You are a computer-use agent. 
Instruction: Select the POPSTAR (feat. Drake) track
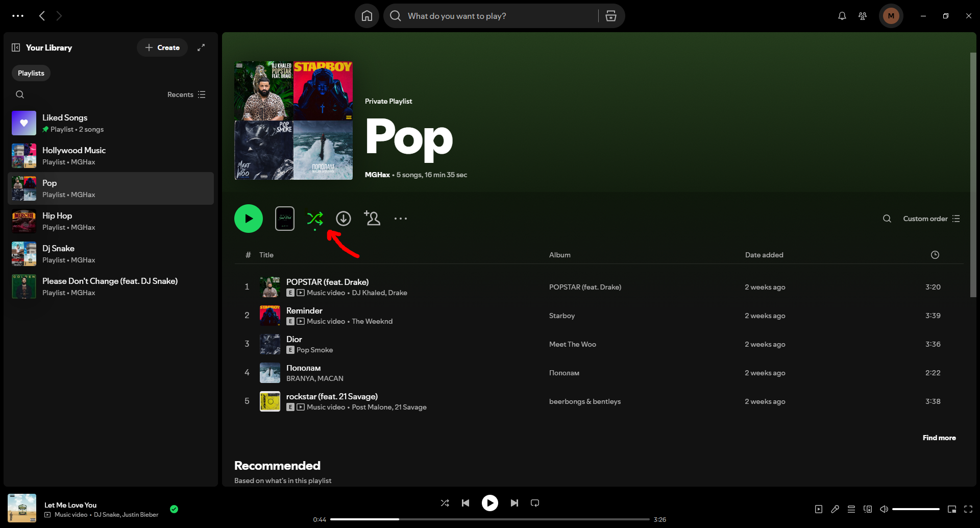coord(599,287)
